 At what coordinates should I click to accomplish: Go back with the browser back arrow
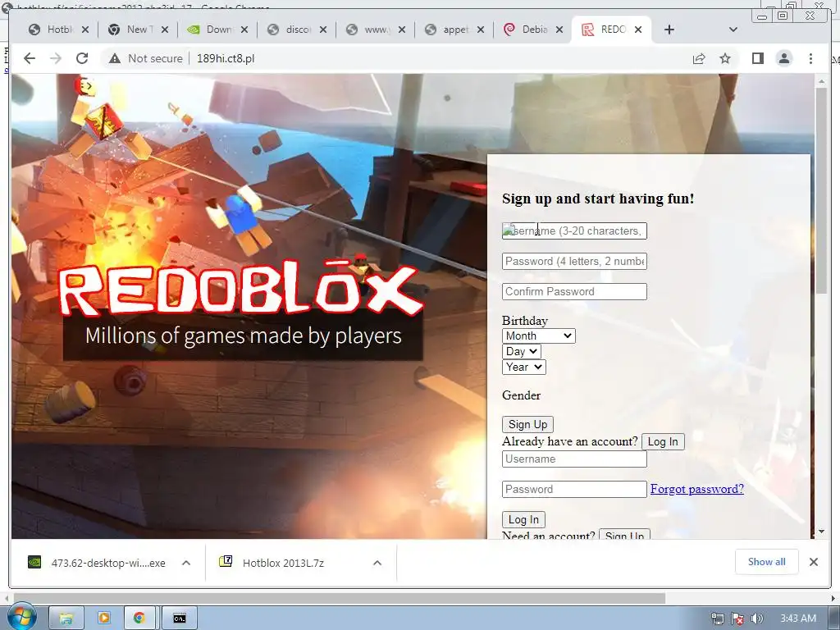(30, 58)
